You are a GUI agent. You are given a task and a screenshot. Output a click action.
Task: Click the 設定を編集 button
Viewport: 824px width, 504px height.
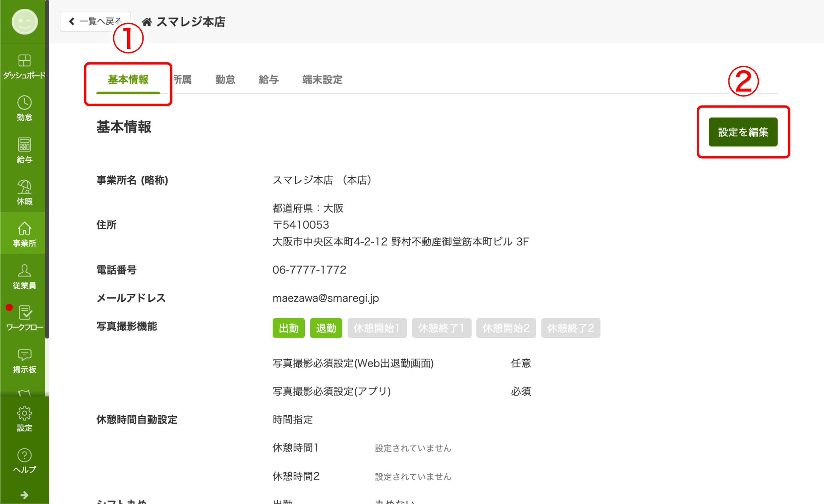tap(742, 132)
